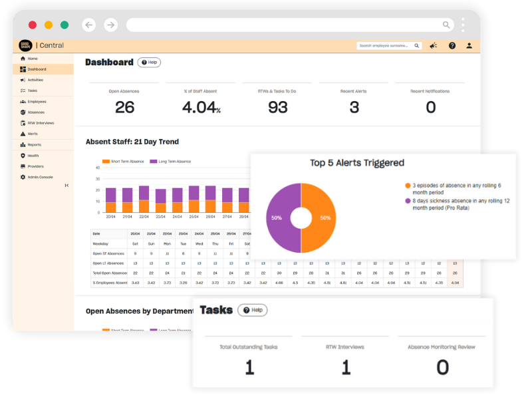The width and height of the screenshot is (532, 399).
Task: Select the Activities icon in the sidebar
Action: tap(23, 80)
